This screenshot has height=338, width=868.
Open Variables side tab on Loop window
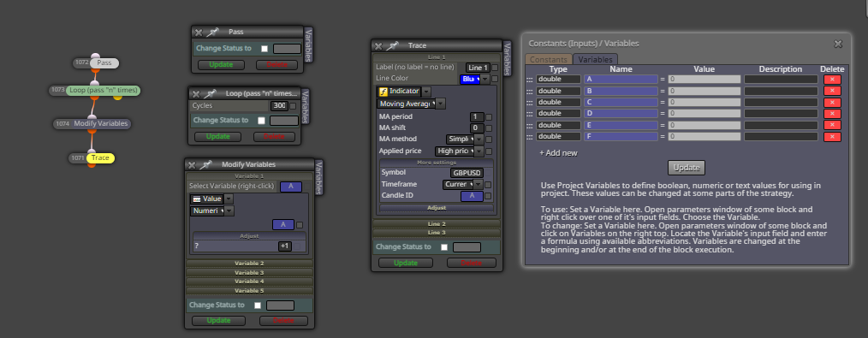[x=306, y=105]
